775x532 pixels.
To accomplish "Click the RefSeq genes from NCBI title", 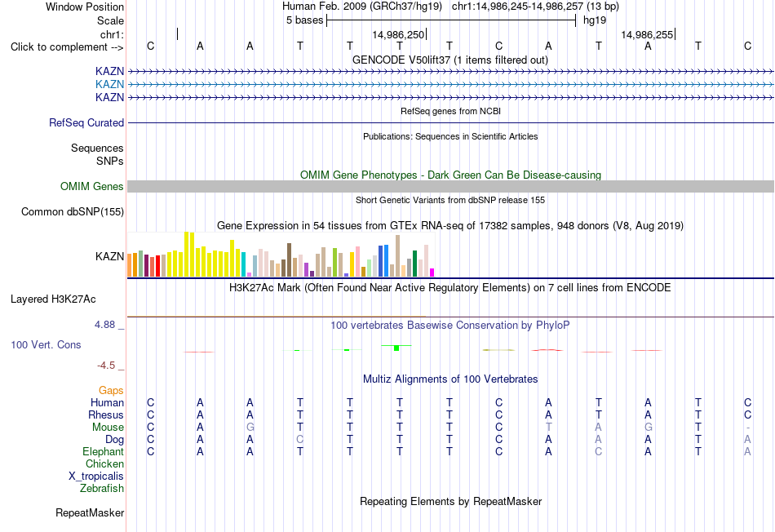I will tap(451, 111).
